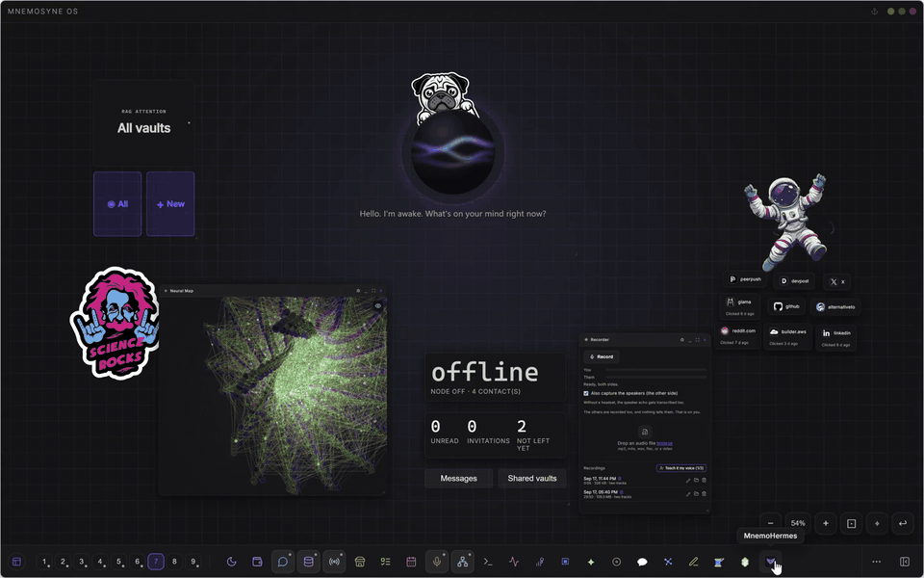Open the Messages button
The width and height of the screenshot is (924, 578).
(x=458, y=479)
